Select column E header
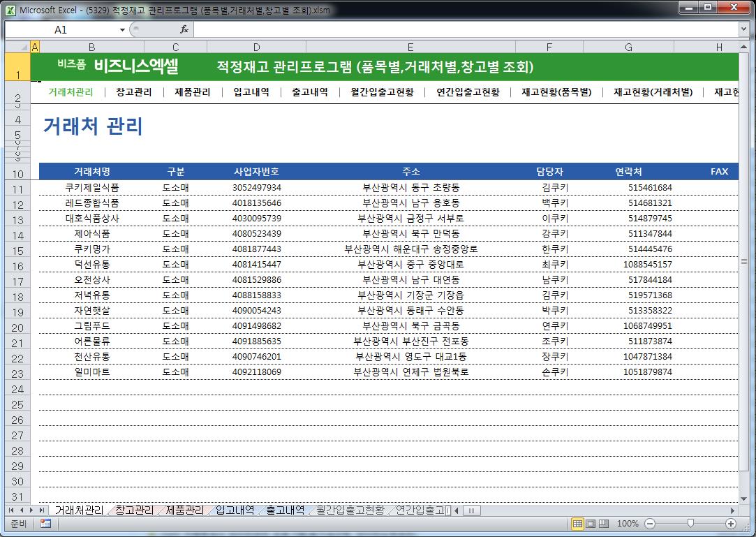The image size is (756, 537). click(x=410, y=47)
